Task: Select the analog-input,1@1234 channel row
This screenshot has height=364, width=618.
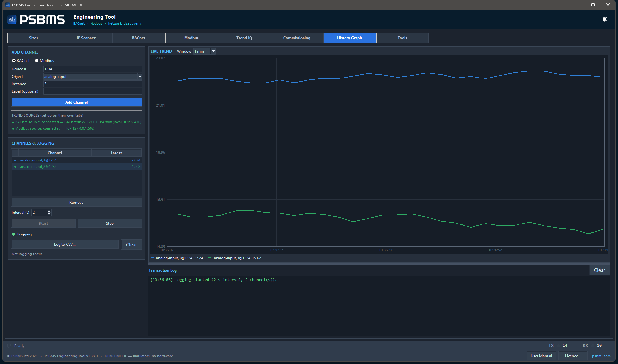Action: (x=77, y=160)
